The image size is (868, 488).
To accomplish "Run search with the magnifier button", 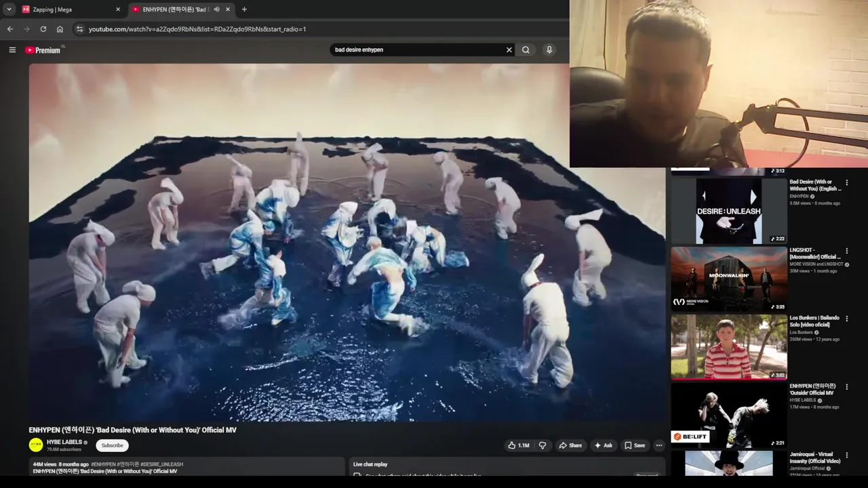I will pos(526,49).
